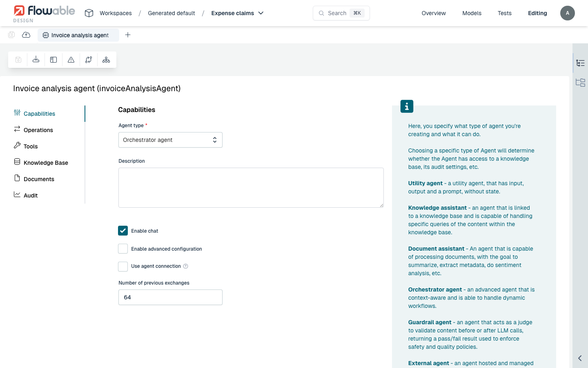The image size is (588, 368).
Task: Open the properties list panel icon
Action: click(x=580, y=63)
